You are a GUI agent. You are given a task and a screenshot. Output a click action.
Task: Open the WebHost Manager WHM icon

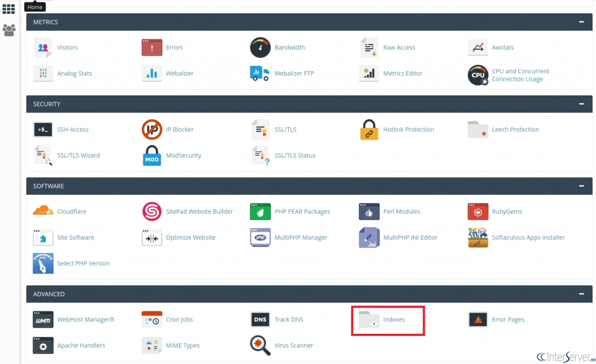[x=43, y=320]
